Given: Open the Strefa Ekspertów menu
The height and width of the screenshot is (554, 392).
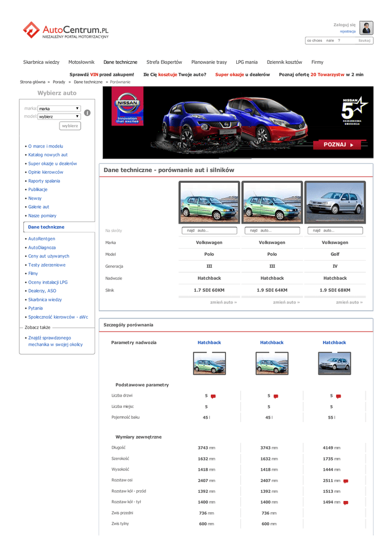Looking at the screenshot, I should point(164,62).
